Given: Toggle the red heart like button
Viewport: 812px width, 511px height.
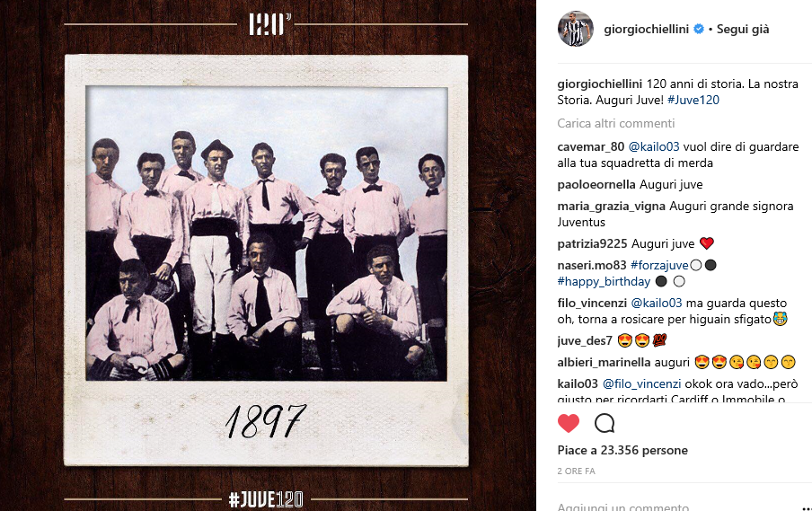Looking at the screenshot, I should 568,424.
